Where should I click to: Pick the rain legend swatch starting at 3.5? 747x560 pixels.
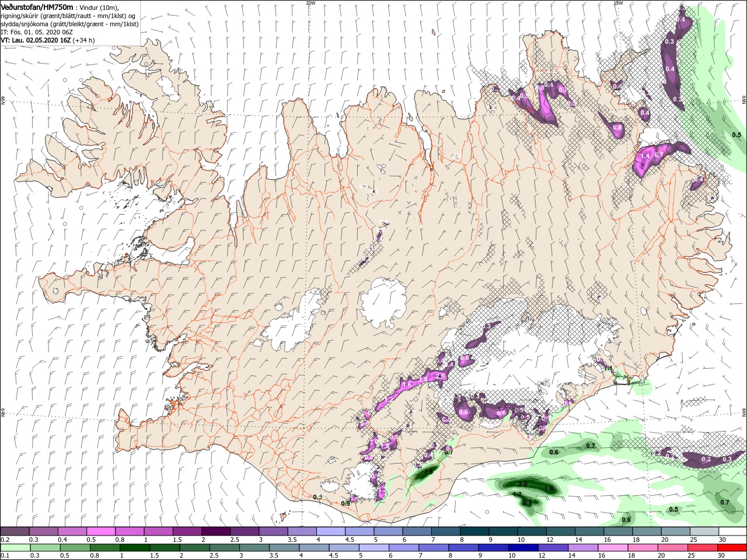(284, 547)
